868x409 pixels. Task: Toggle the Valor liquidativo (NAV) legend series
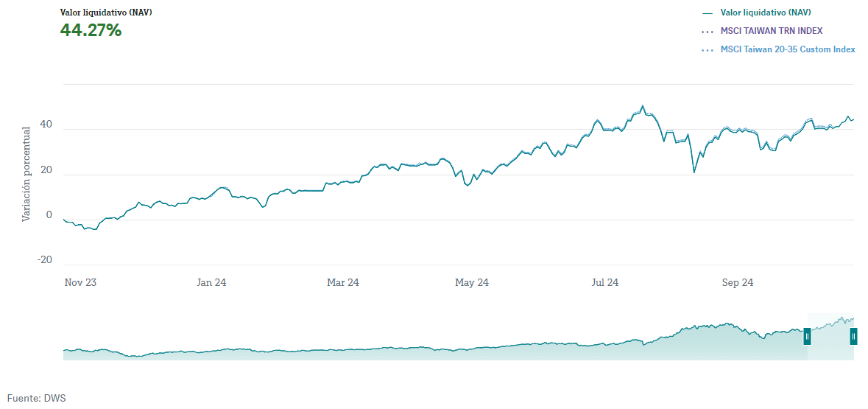click(766, 13)
